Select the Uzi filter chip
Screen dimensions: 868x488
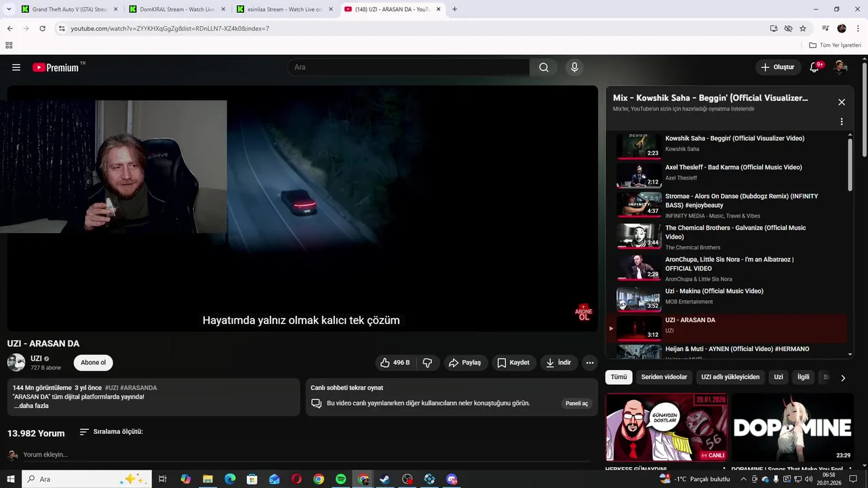pos(778,377)
